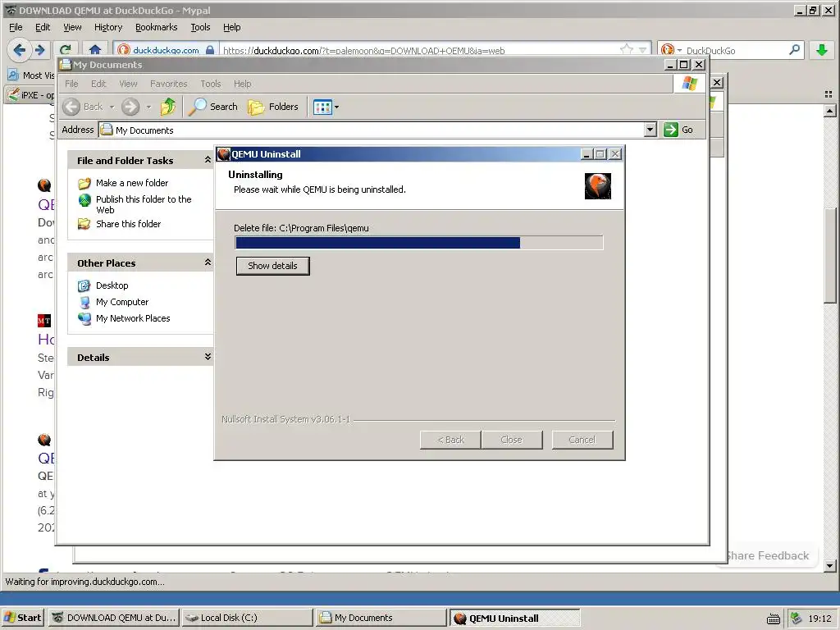Open the History menu in Mypal
The image size is (840, 630).
tap(108, 27)
